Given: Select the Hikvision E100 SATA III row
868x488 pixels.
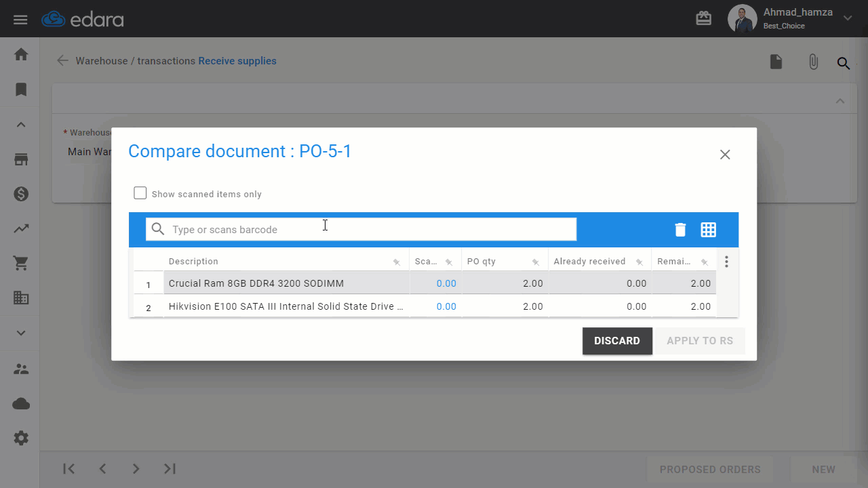Looking at the screenshot, I should click(425, 306).
